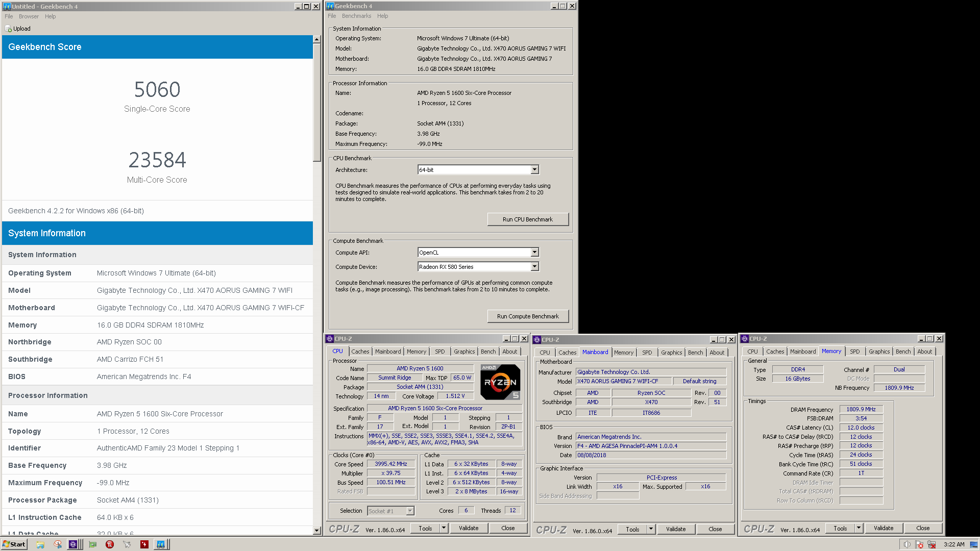Image resolution: width=980 pixels, height=551 pixels.
Task: Open the SPD tab in the CPU window
Action: pyautogui.click(x=439, y=352)
